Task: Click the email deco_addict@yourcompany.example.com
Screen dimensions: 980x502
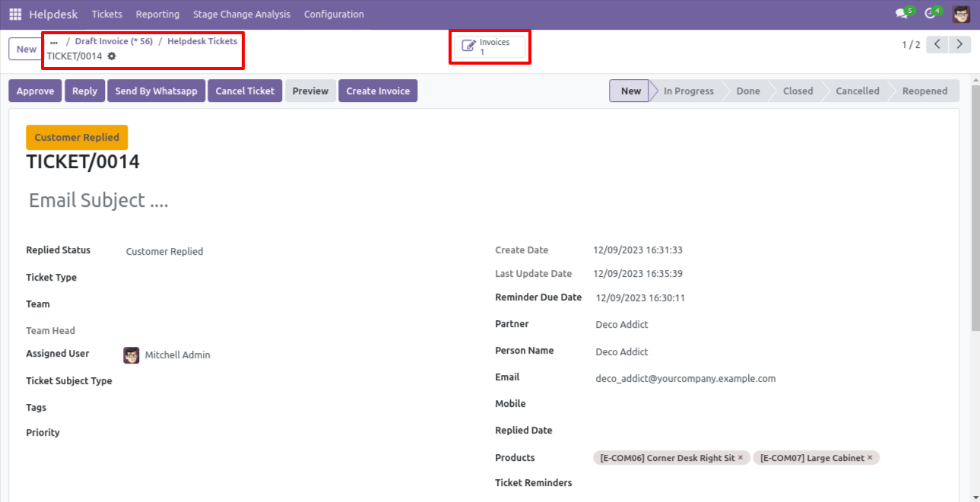Action: 686,379
